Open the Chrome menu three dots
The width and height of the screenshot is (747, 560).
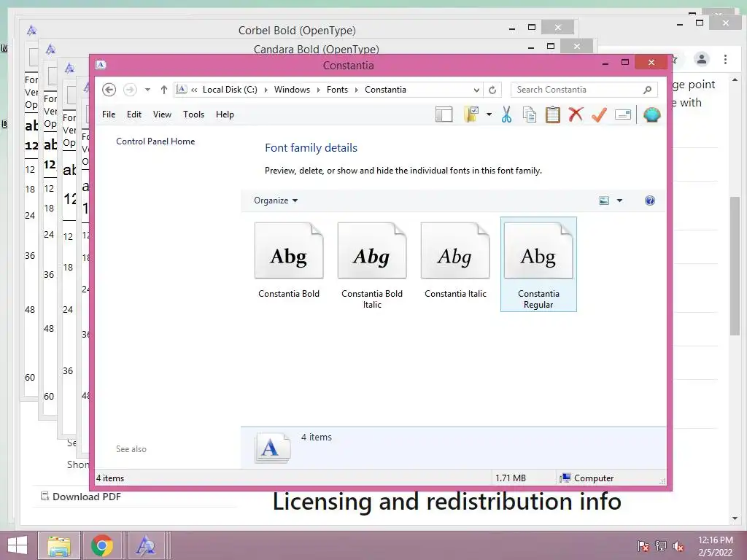point(725,59)
